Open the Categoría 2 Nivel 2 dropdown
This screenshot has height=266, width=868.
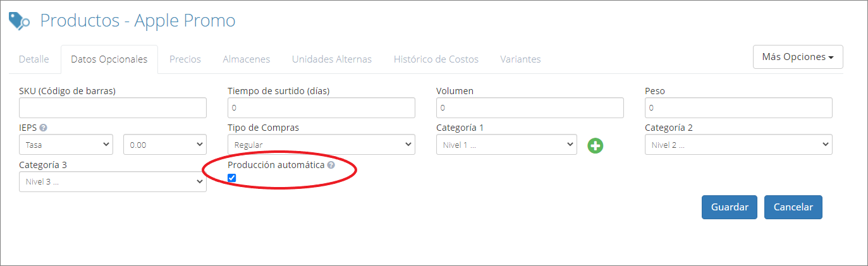738,145
